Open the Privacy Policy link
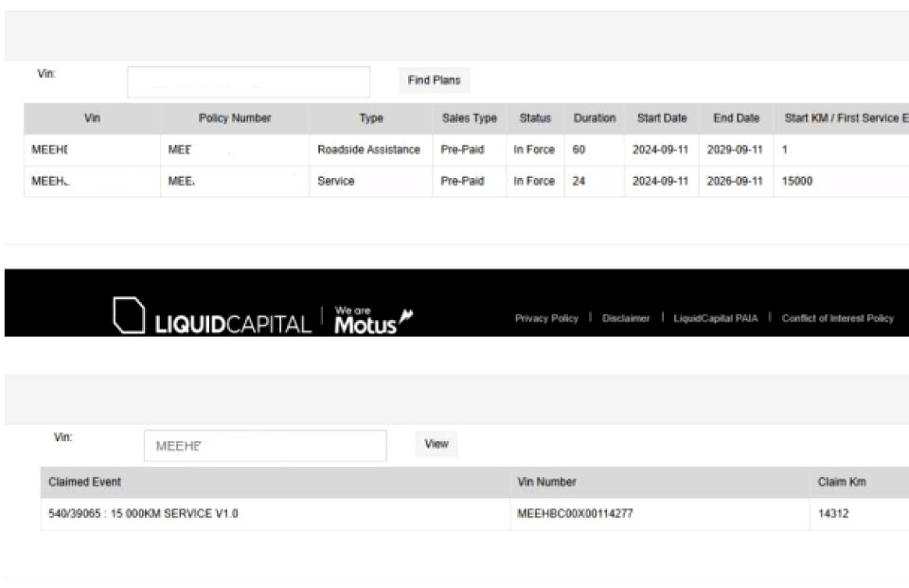Image resolution: width=909 pixels, height=588 pixels. tap(546, 318)
